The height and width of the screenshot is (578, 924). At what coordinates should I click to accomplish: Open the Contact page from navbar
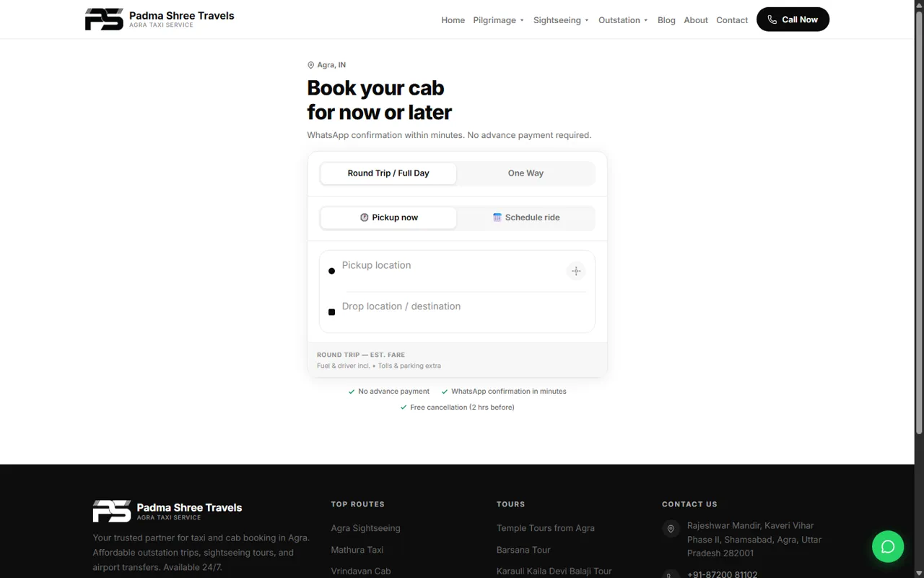pyautogui.click(x=732, y=20)
